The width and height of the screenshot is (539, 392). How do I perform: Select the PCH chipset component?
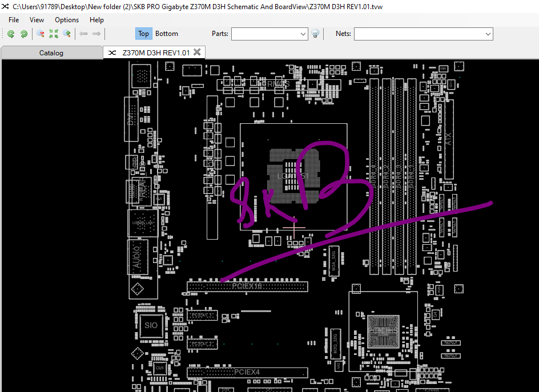pyautogui.click(x=383, y=331)
